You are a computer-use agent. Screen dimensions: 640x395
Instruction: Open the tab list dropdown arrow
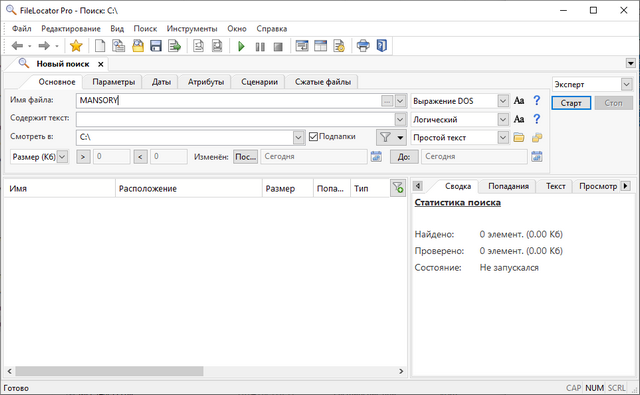[631, 63]
